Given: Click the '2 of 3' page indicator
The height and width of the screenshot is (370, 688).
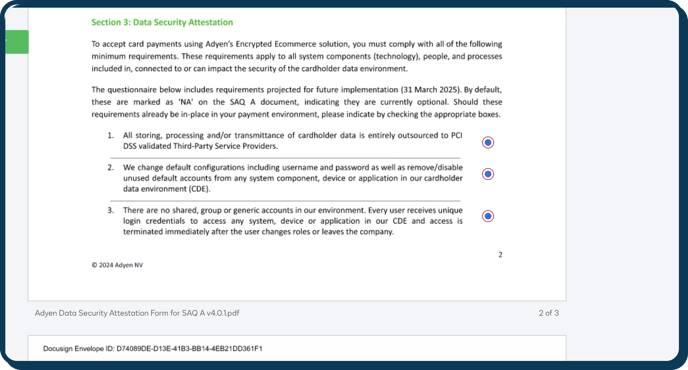Looking at the screenshot, I should point(548,313).
